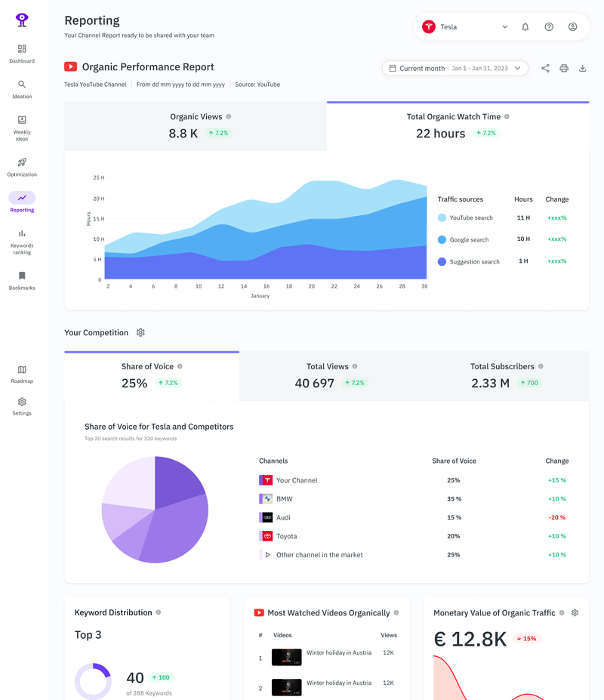Open Bookmarks in sidebar

coord(22,281)
